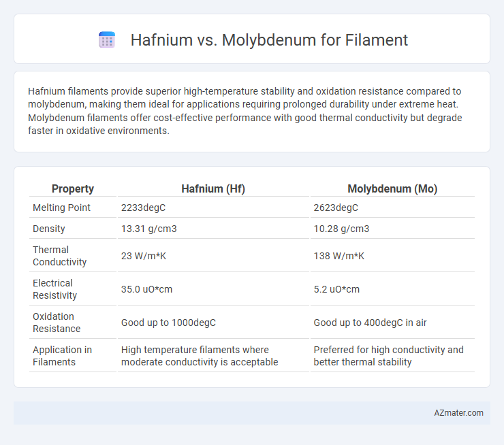Click the calendar grid icon beside the title

(x=107, y=40)
